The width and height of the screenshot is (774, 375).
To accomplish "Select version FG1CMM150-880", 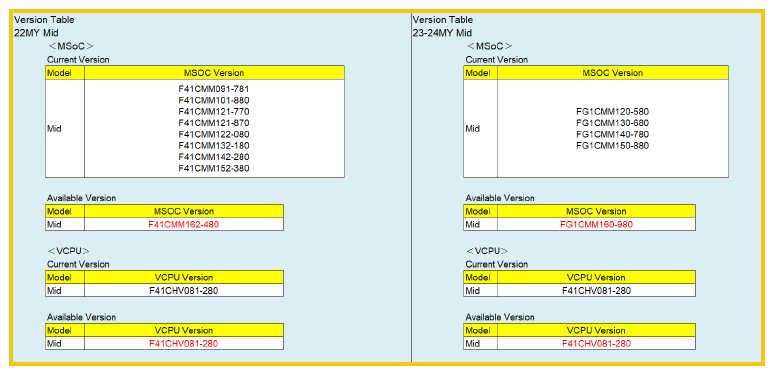I will point(613,146).
